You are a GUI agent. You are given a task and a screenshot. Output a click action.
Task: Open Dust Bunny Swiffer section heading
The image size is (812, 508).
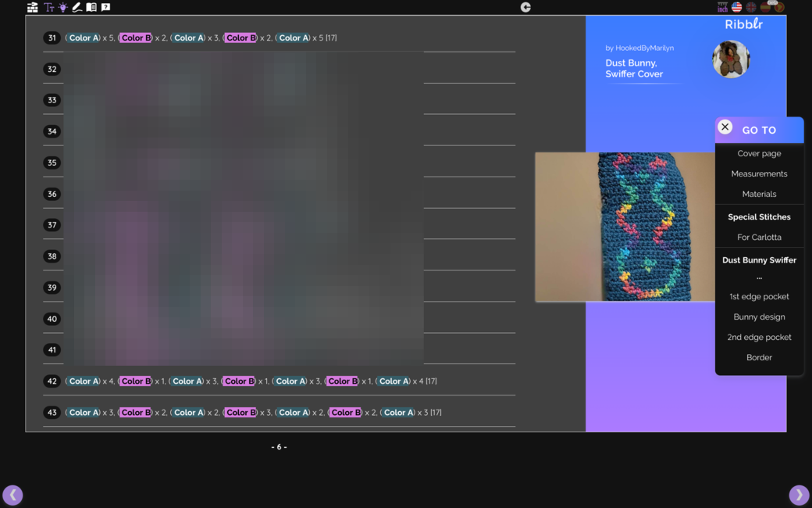pyautogui.click(x=759, y=260)
